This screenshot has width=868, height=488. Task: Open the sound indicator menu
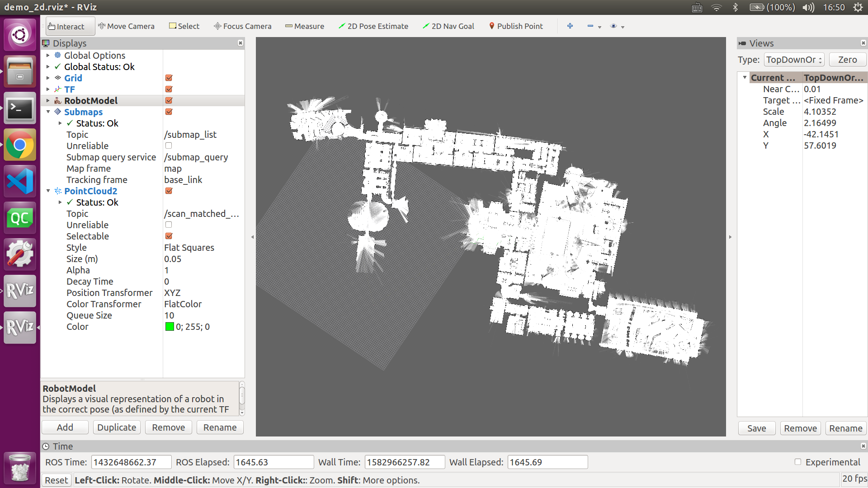[808, 7]
